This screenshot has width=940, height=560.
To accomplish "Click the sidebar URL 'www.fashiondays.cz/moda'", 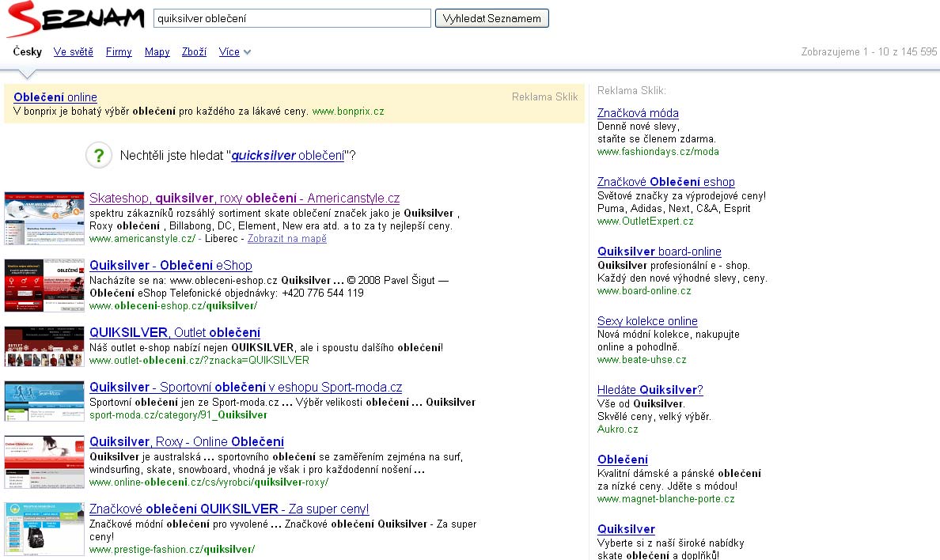I will pyautogui.click(x=658, y=152).
